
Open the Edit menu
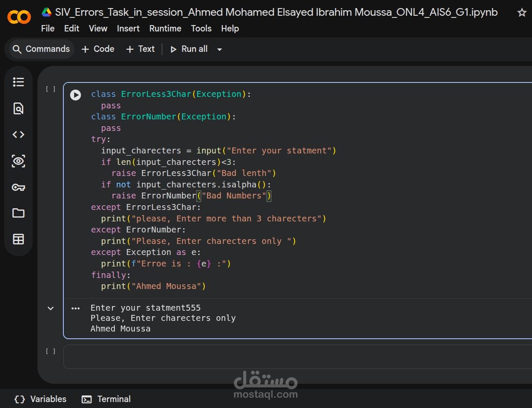pyautogui.click(x=71, y=28)
